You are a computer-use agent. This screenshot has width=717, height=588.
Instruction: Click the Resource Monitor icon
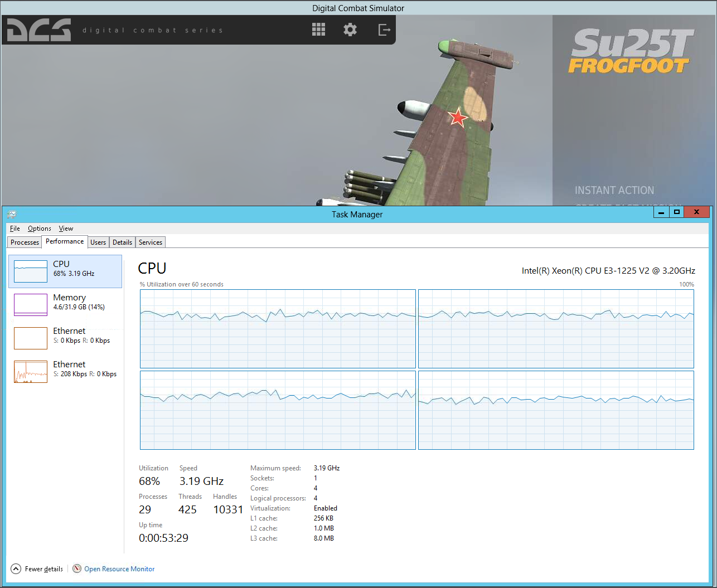tap(77, 568)
